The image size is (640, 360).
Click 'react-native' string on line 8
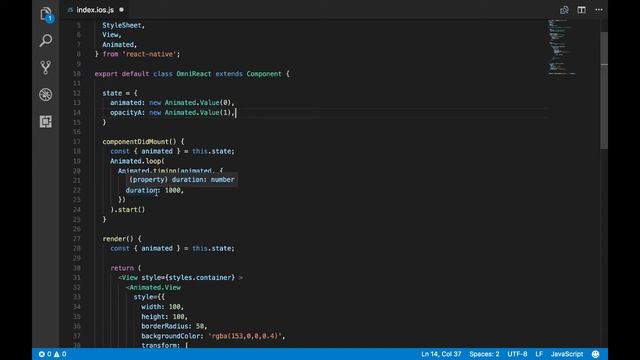click(149, 54)
